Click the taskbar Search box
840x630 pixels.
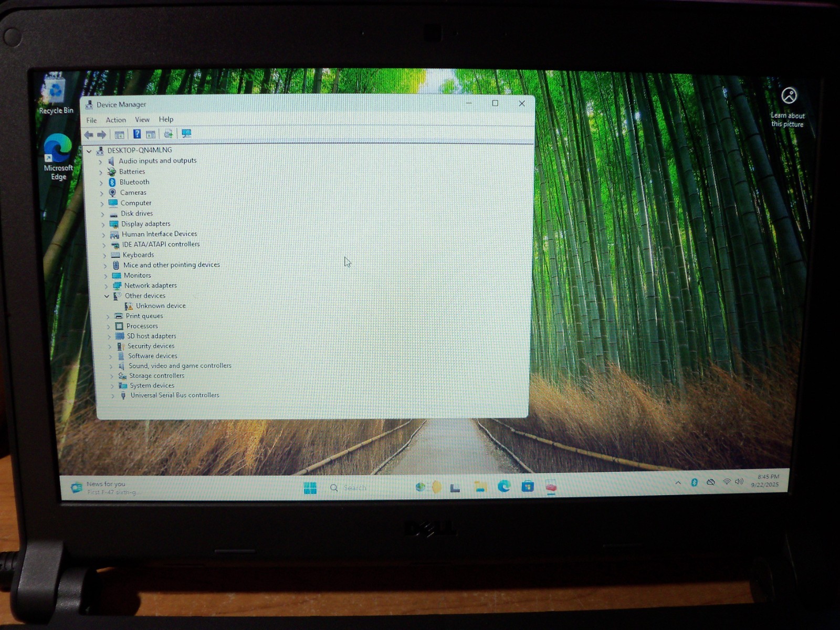point(366,488)
